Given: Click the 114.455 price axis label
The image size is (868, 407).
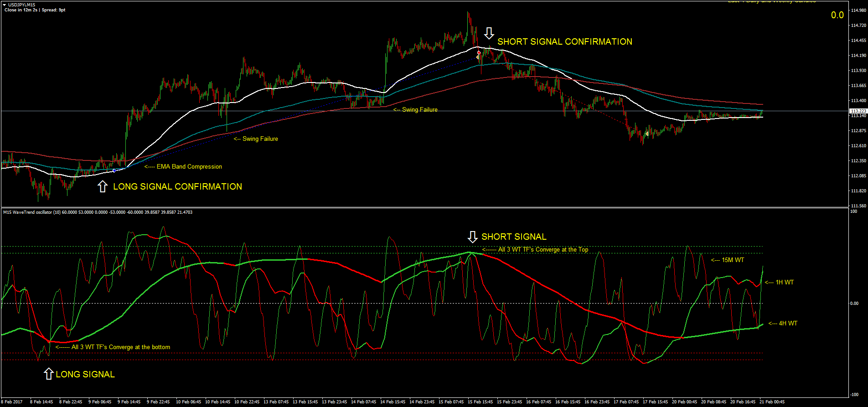Looking at the screenshot, I should tap(858, 41).
